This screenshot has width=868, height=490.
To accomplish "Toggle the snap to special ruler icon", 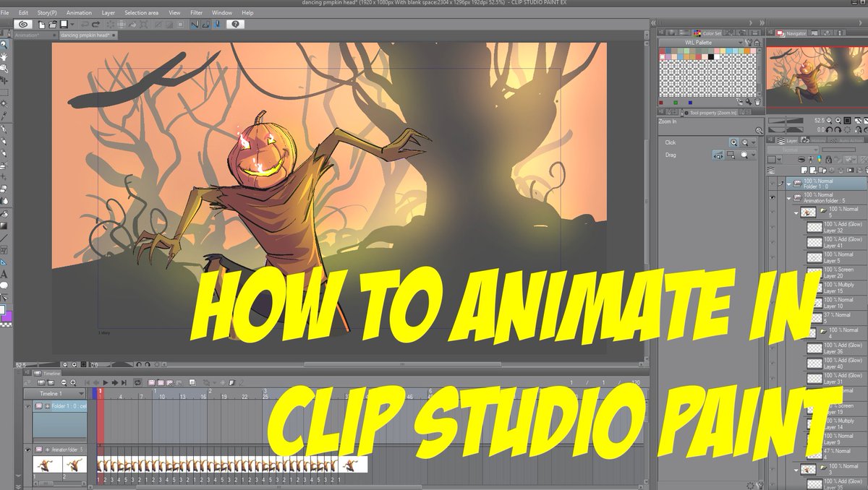I will click(x=205, y=24).
